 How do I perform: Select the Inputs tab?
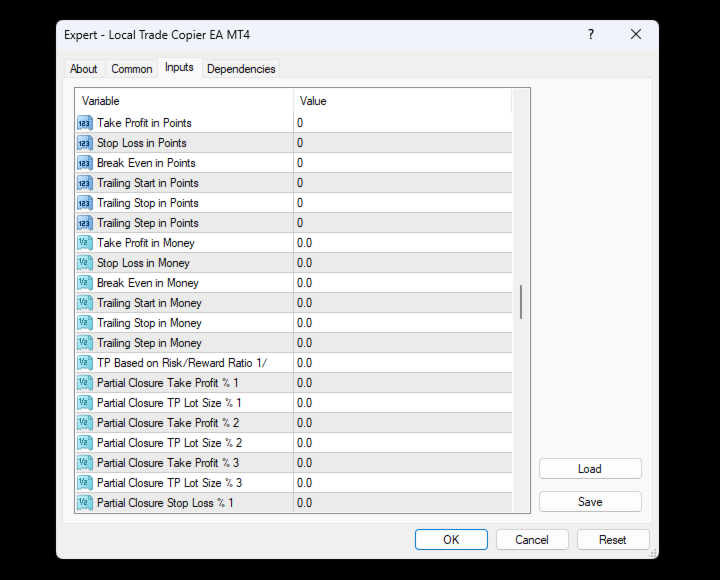click(x=179, y=68)
